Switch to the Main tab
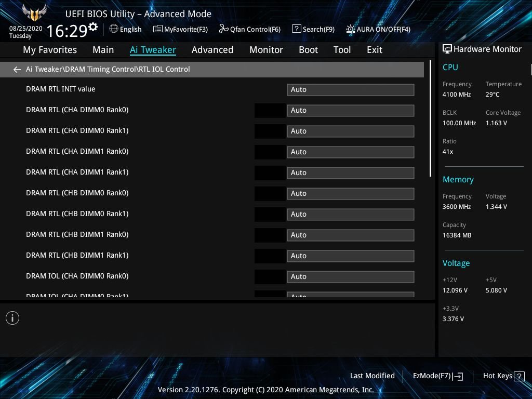Screen dimensions: 532x399 click(103, 50)
